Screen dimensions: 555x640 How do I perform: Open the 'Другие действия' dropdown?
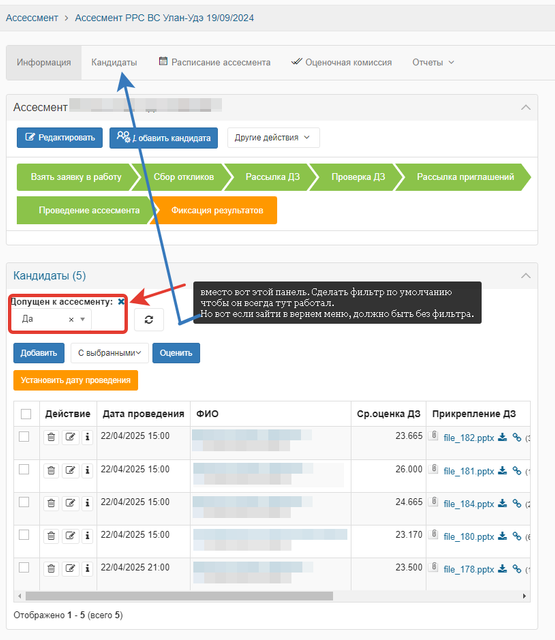(x=273, y=138)
